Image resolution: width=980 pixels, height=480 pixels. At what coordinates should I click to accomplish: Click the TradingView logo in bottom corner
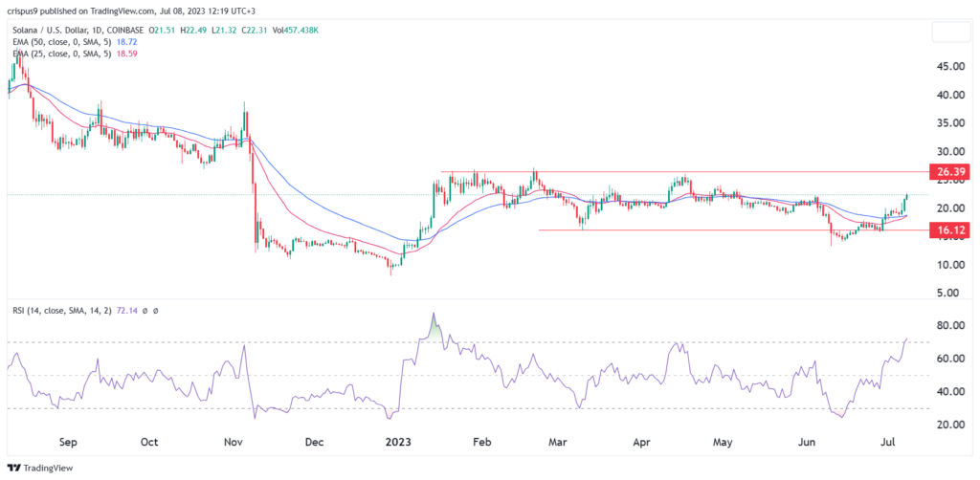pyautogui.click(x=43, y=468)
